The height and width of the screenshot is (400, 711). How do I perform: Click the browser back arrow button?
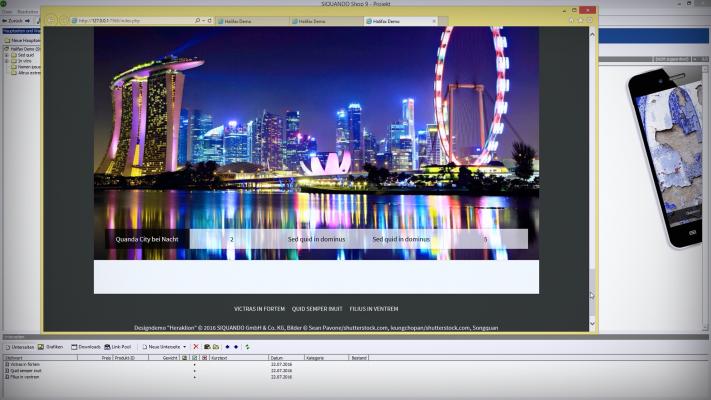(51, 20)
